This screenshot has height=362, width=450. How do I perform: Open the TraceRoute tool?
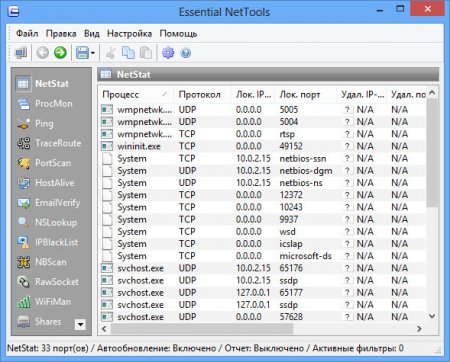tap(49, 143)
